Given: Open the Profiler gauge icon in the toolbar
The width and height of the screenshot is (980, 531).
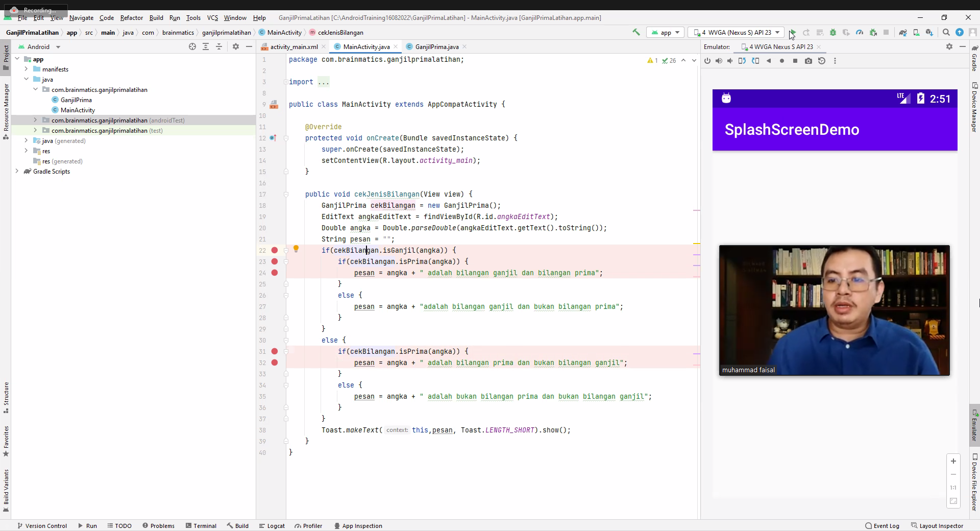Looking at the screenshot, I should click(x=860, y=32).
